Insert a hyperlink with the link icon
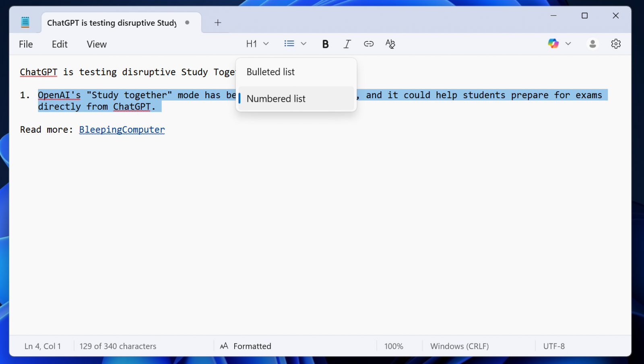This screenshot has width=644, height=364. coord(369,44)
